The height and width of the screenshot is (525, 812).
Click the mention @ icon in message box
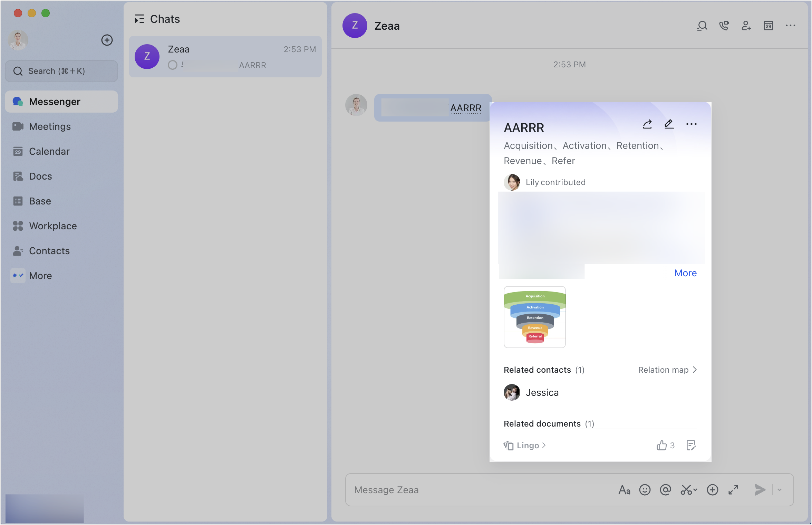click(x=665, y=490)
